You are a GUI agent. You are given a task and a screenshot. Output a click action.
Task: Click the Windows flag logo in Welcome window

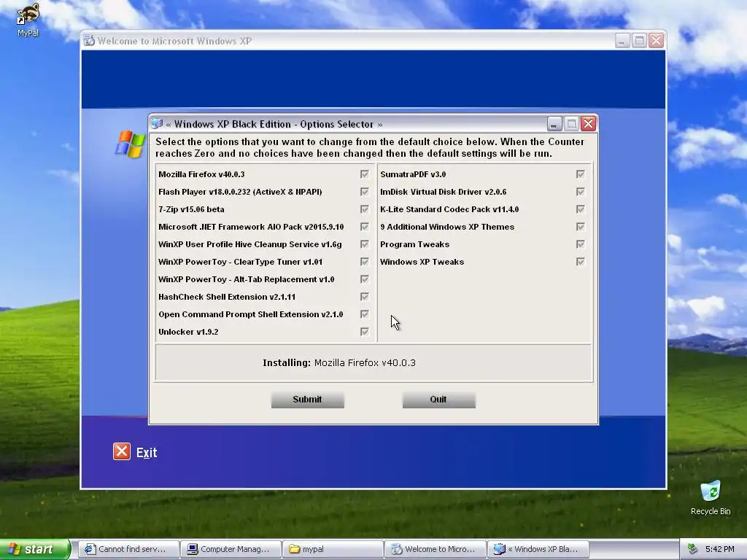coord(130,144)
